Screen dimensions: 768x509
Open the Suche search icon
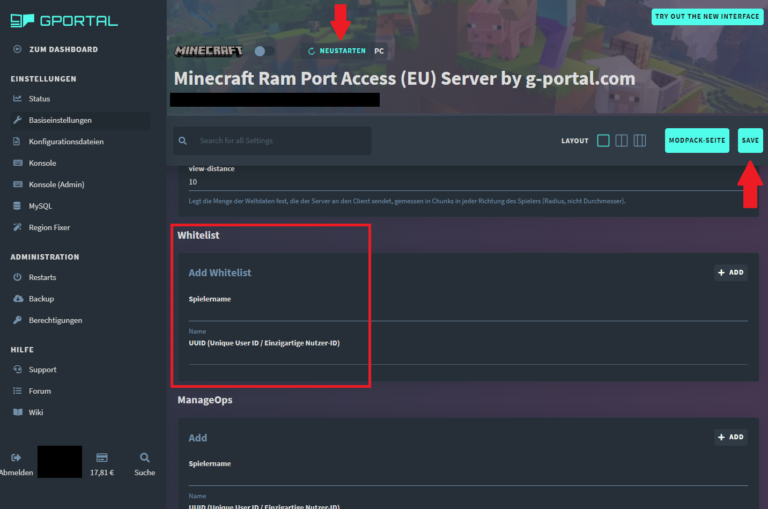click(144, 458)
